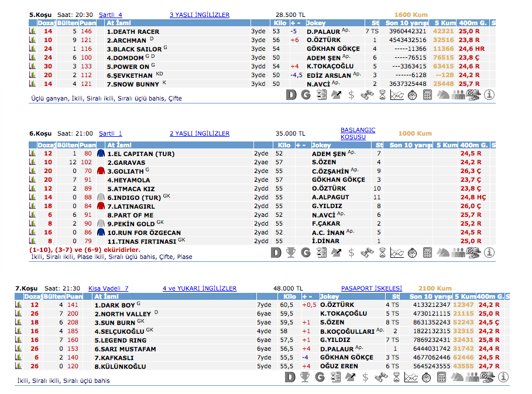
Task: Follow the PASAPORT İSKELESİ link
Action: [x=372, y=288]
